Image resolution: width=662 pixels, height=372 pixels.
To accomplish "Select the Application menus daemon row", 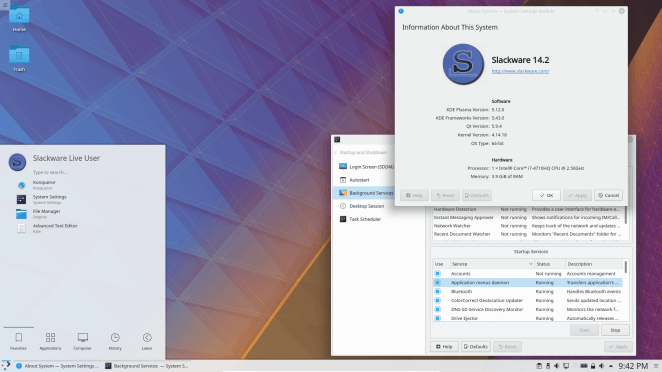I will [527, 282].
